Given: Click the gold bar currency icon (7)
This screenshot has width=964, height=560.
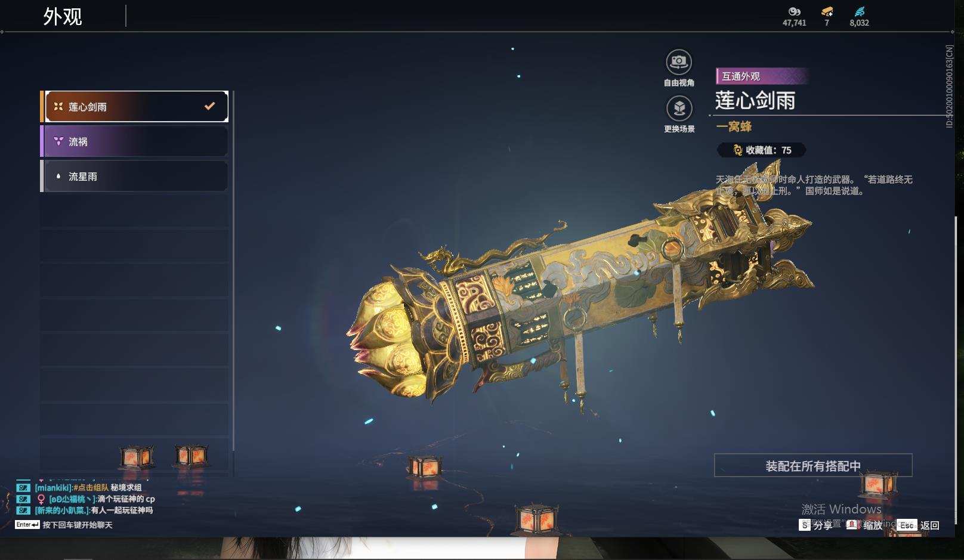Looking at the screenshot, I should [827, 11].
